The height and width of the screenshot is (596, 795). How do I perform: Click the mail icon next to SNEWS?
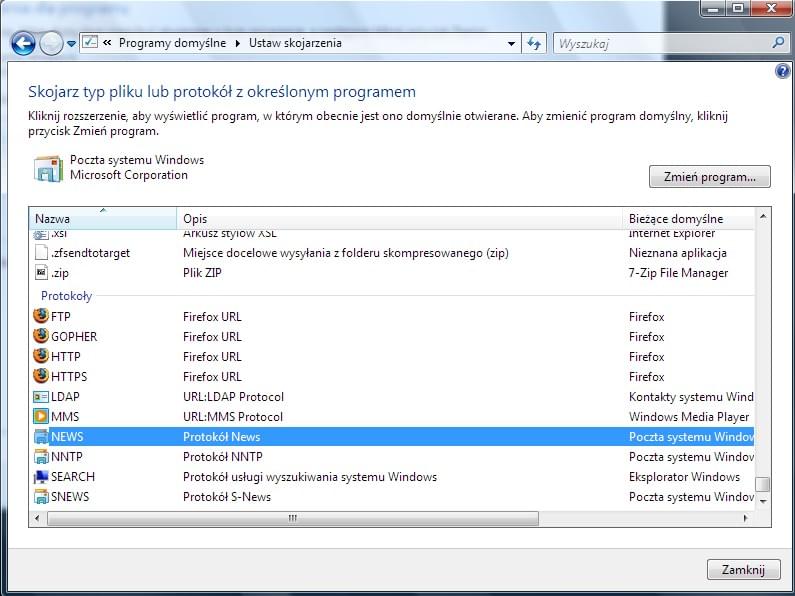(x=41, y=497)
